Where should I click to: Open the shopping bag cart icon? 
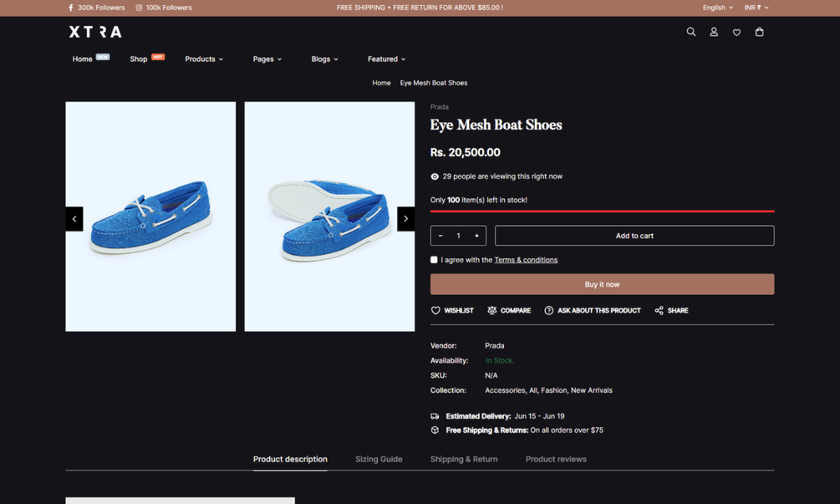759,32
